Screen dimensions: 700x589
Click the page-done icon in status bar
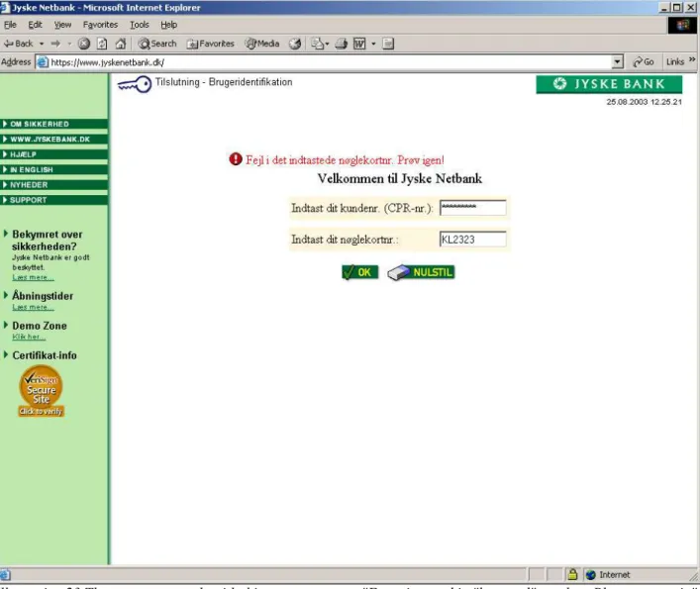click(x=5, y=575)
